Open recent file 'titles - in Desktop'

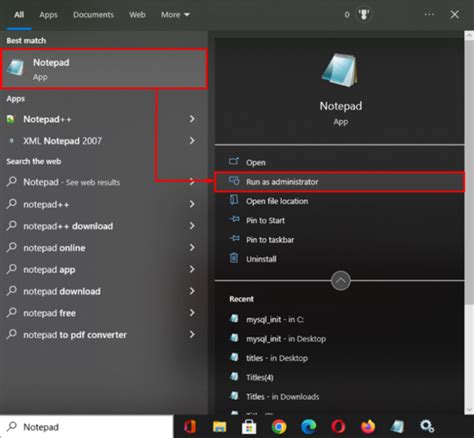pos(277,358)
